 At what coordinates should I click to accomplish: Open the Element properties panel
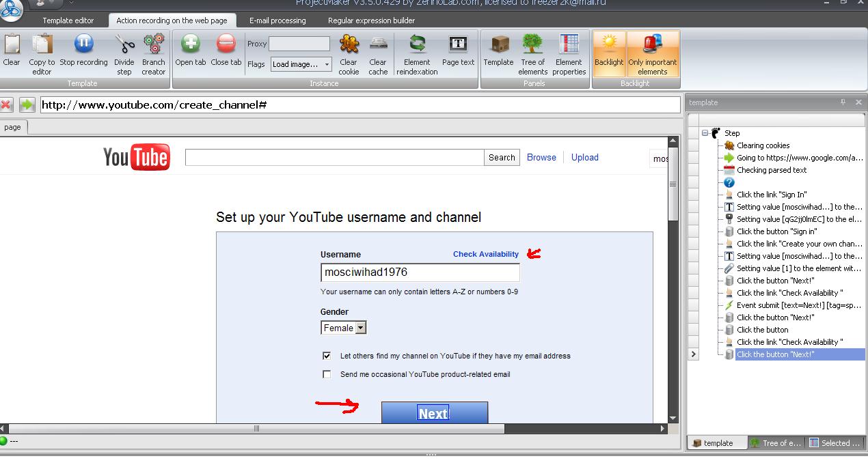click(x=569, y=44)
